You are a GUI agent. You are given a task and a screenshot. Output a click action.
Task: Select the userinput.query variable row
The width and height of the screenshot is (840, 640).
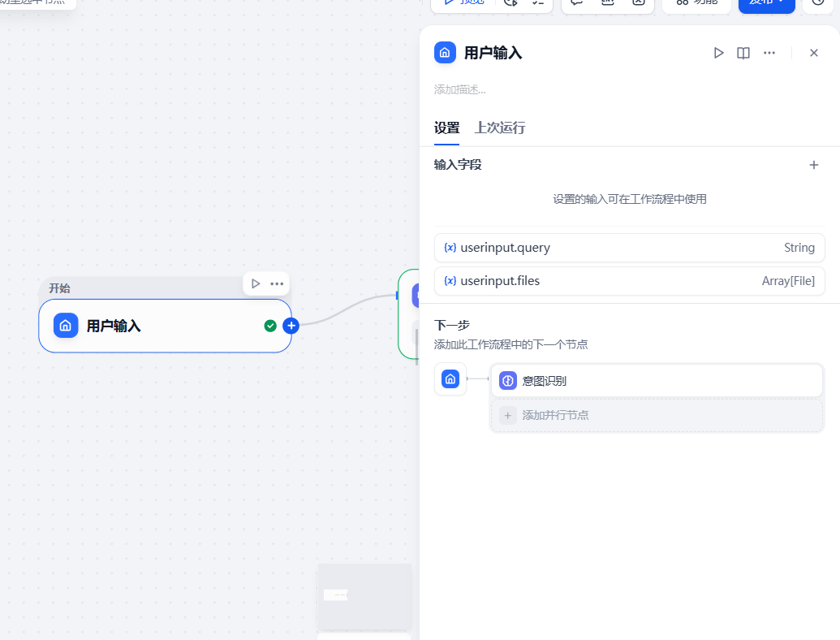tap(629, 248)
